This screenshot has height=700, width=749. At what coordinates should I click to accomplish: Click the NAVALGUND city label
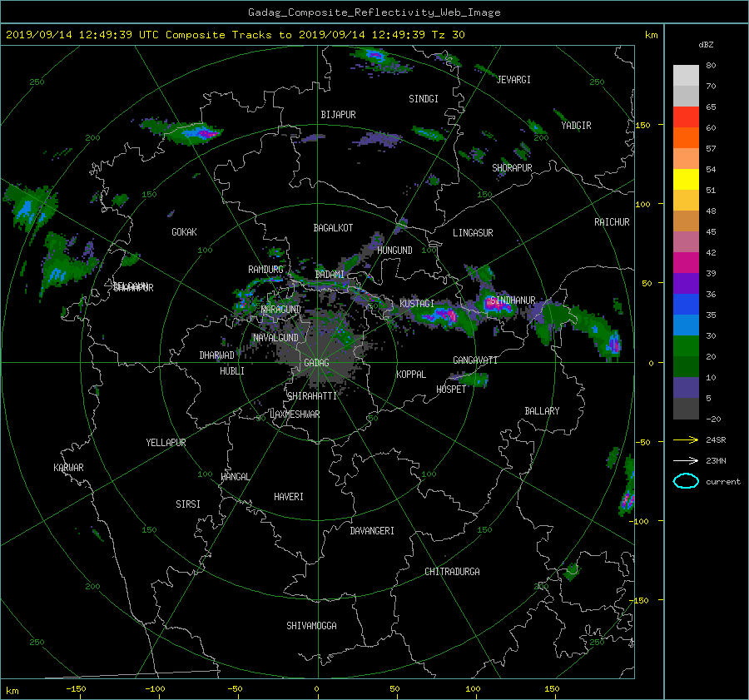pos(275,338)
